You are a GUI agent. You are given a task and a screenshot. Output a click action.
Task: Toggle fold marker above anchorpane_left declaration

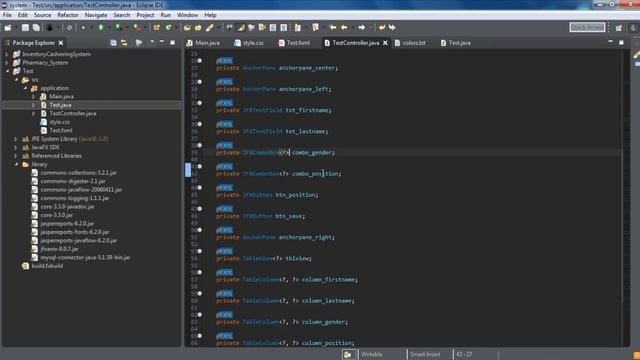200,82
